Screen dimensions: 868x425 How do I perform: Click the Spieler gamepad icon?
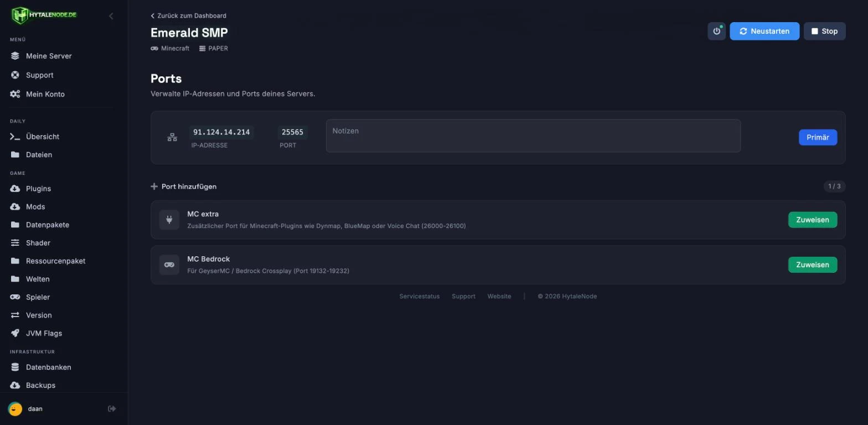(x=15, y=297)
